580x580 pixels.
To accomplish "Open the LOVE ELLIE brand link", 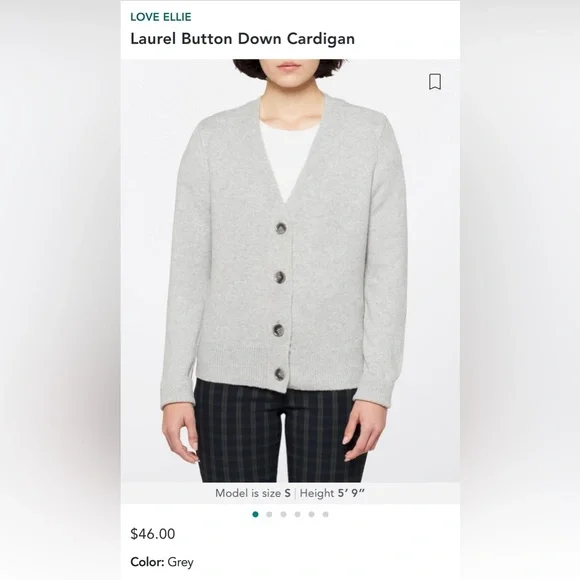I will point(161,17).
